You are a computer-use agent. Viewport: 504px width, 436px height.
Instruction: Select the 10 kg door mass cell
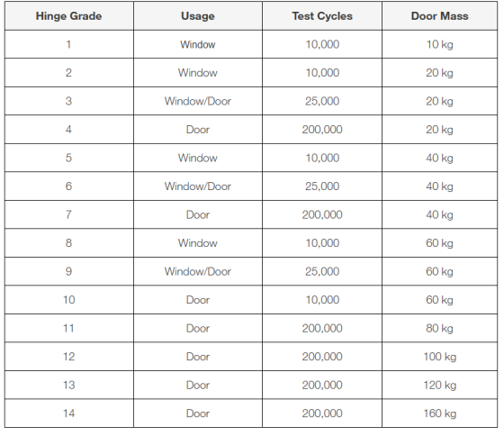tap(440, 44)
